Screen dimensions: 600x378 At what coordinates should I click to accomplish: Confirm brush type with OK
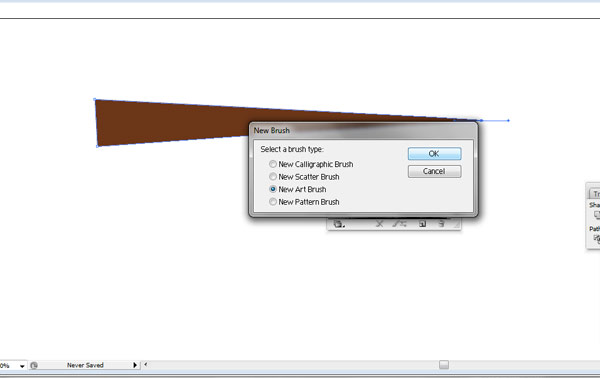pyautogui.click(x=434, y=154)
